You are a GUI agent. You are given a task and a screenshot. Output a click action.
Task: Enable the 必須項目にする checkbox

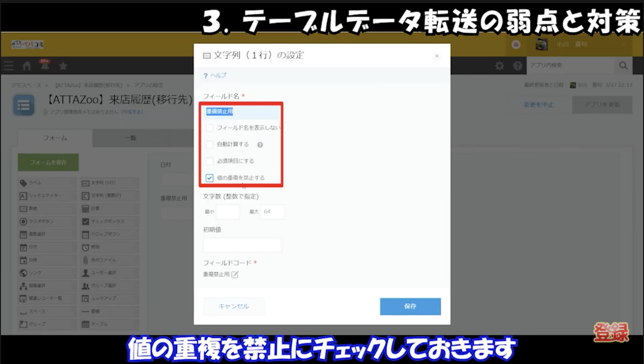point(209,161)
